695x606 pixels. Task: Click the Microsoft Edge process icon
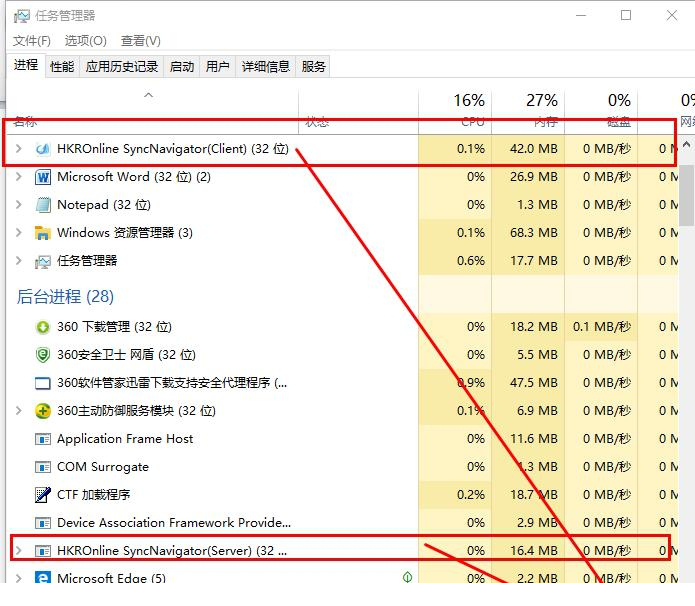pos(43,578)
